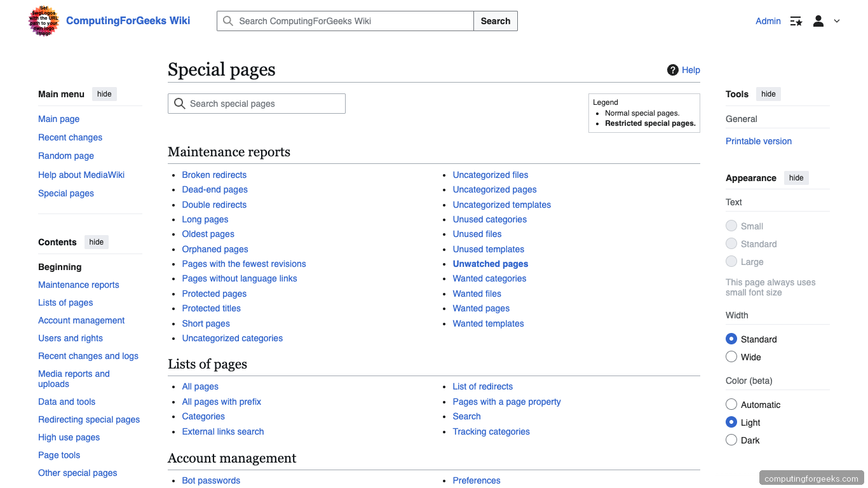Screen dimensions: 868x488
Task: Click the ComputingForGeeks Wiki site logo
Action: point(43,20)
